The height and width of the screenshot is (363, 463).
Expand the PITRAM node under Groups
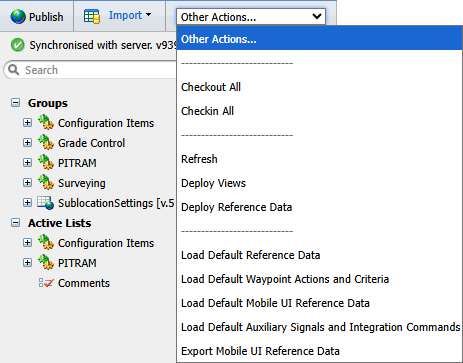point(27,162)
